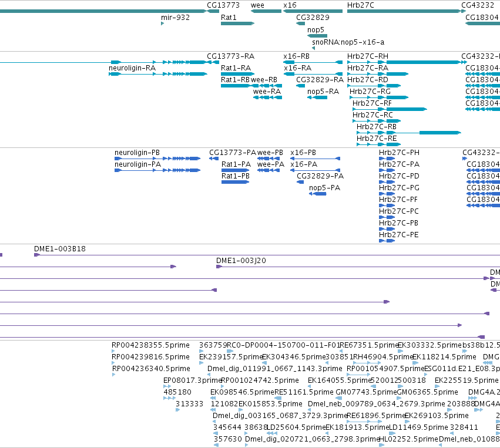Select the DME1-003J20 clone label
500x448 pixels.
[241, 261]
